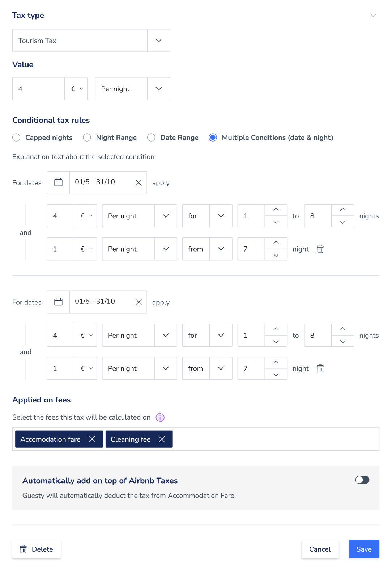392x569 pixels.
Task: Click trash icon in second conditions block
Action: pos(320,368)
